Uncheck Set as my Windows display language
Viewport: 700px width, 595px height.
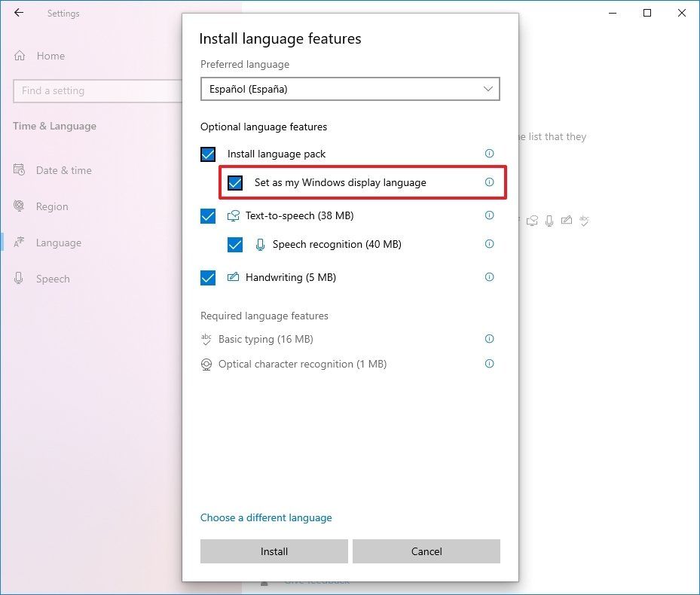click(x=236, y=182)
